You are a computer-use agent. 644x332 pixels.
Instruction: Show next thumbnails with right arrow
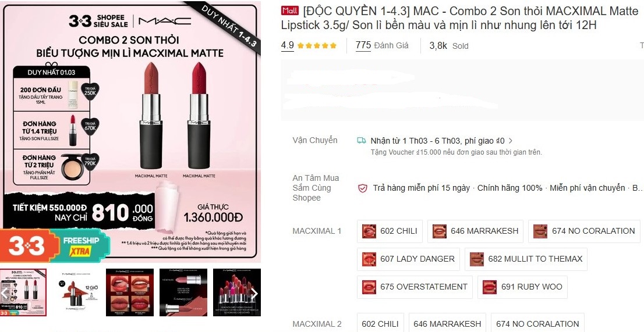coord(254,293)
